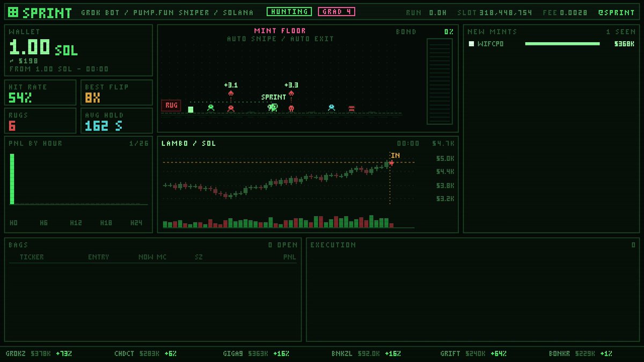
Task: Click the cyan alien sprite on mint floor
Action: [x=331, y=108]
